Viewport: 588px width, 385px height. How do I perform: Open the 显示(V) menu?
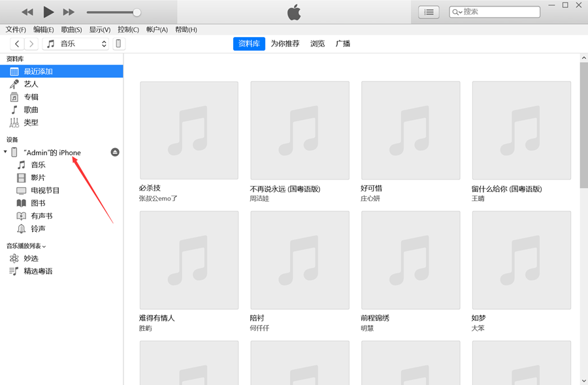click(100, 29)
